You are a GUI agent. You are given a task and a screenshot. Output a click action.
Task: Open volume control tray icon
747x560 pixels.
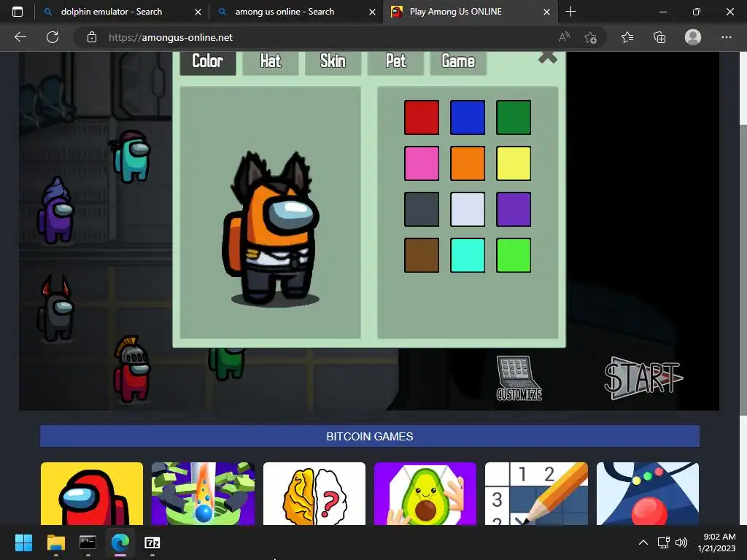pyautogui.click(x=682, y=542)
